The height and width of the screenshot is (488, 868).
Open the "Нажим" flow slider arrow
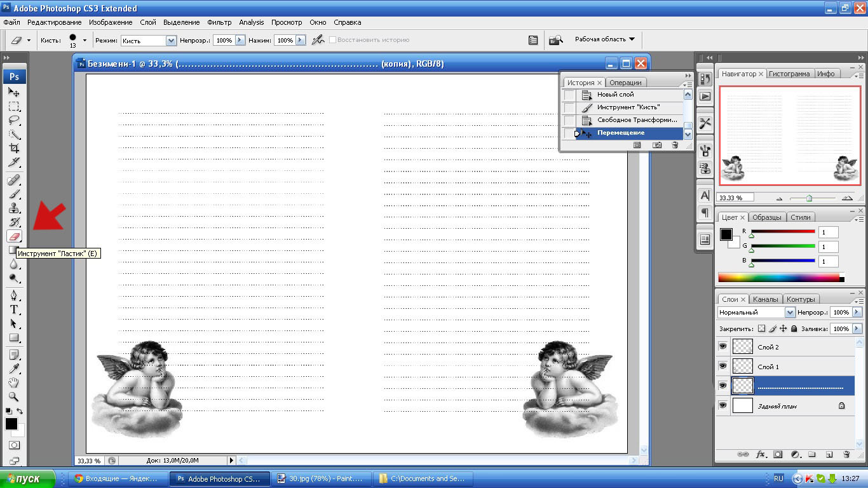(301, 40)
